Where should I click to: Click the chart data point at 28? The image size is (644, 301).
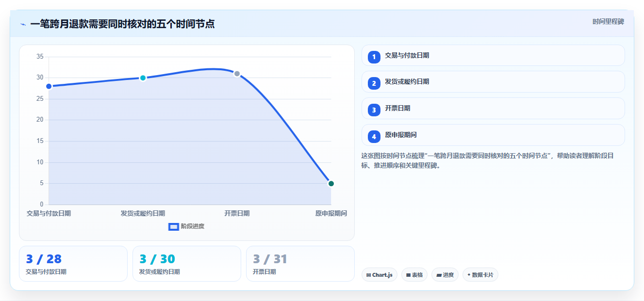pos(49,86)
